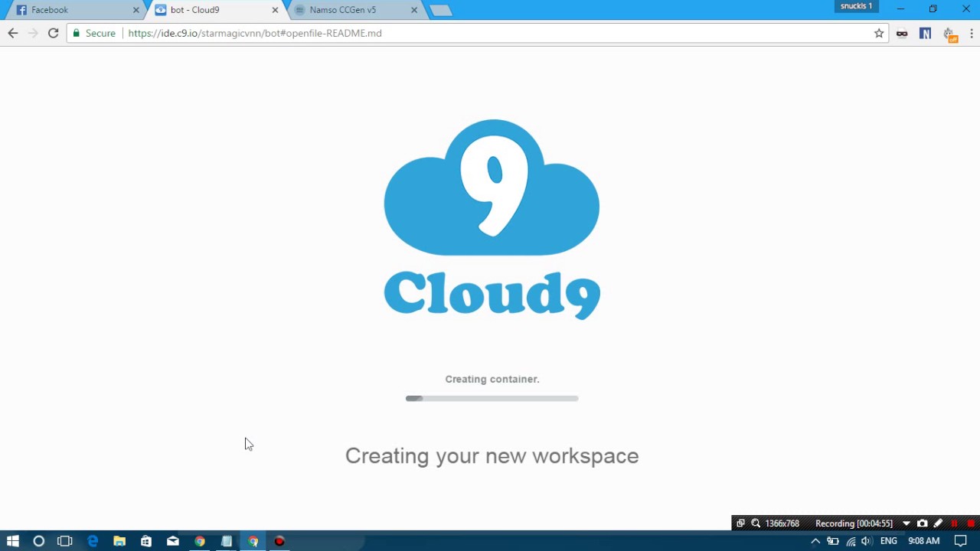The width and height of the screenshot is (980, 551).
Task: Close the bot - Cloud9 tab
Action: (275, 10)
